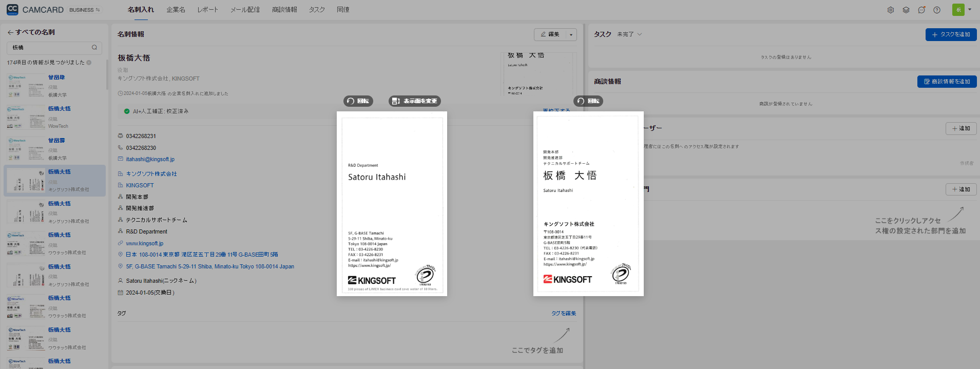This screenshot has height=369, width=980.
Task: Click the stacked layers icon in header
Action: (906, 10)
